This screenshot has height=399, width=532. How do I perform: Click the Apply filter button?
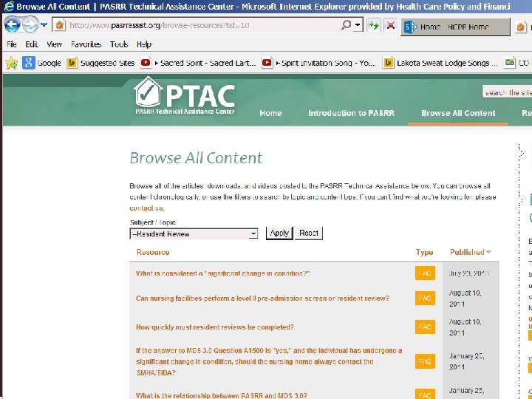click(279, 233)
